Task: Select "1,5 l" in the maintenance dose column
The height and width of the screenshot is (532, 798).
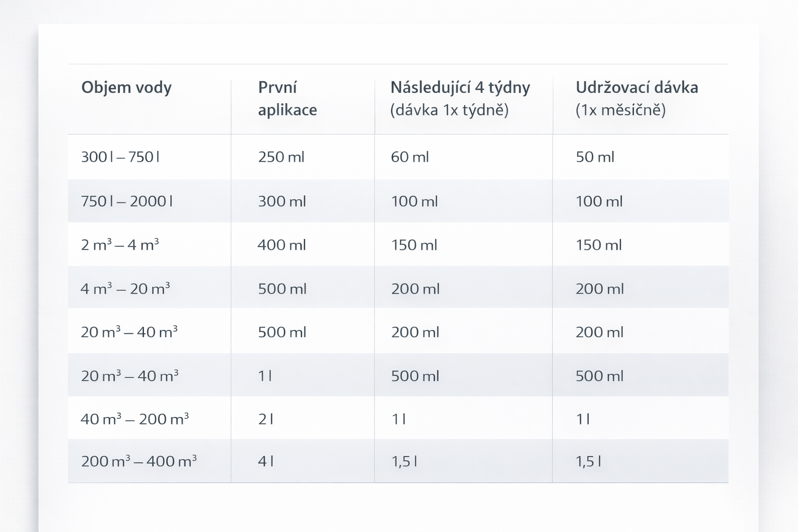Action: pyautogui.click(x=588, y=461)
